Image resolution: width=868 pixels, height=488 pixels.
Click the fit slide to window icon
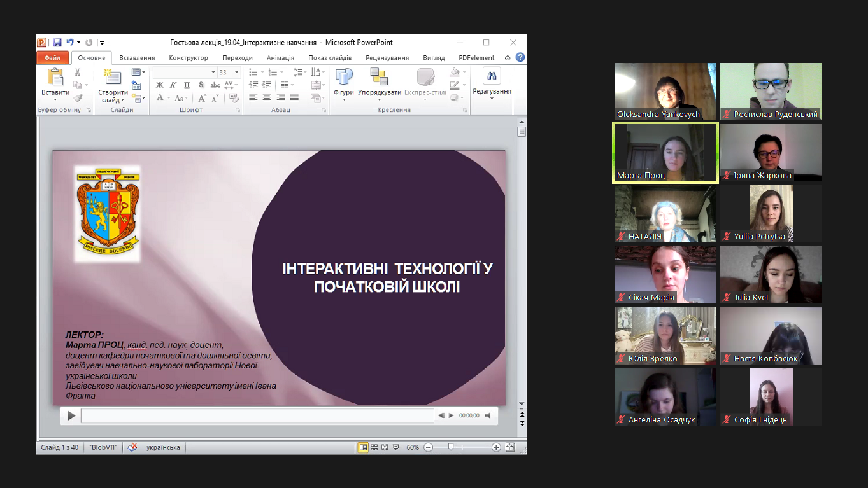(x=510, y=447)
